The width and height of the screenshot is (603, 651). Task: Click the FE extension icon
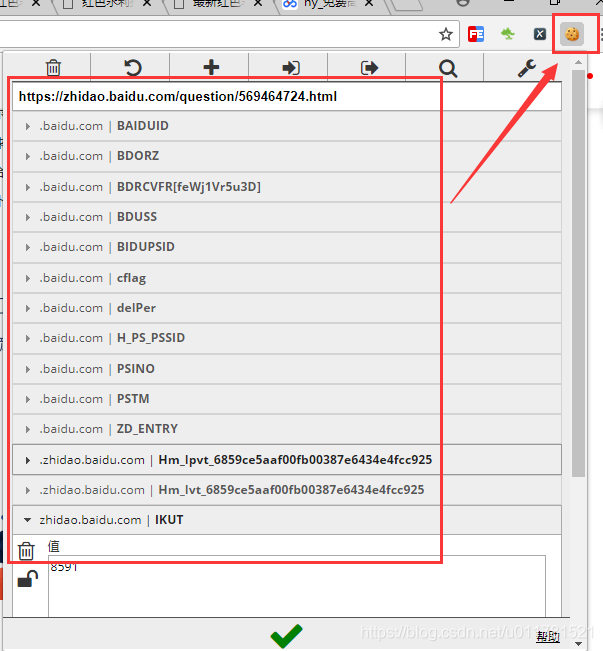pyautogui.click(x=476, y=34)
